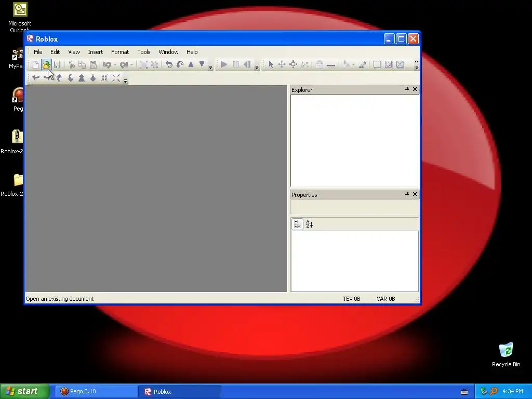The image size is (532, 399).
Task: Open the Insert menu
Action: (96, 52)
